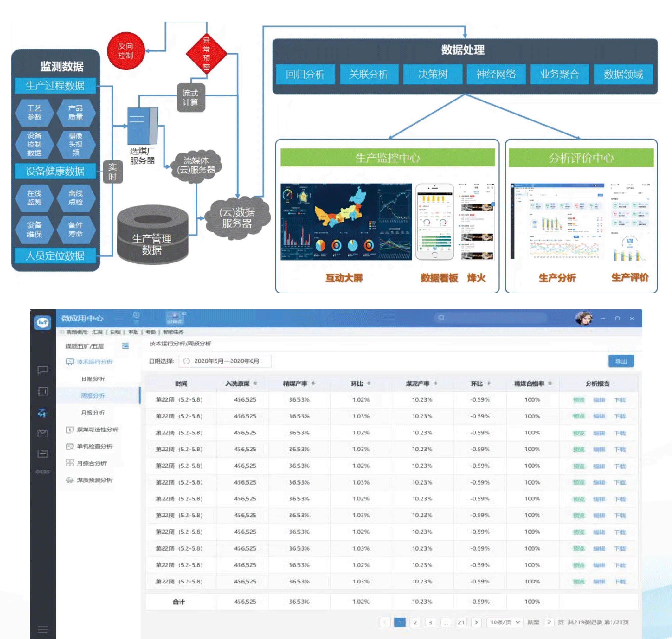Click the 汇报 quick link

[x=97, y=332]
